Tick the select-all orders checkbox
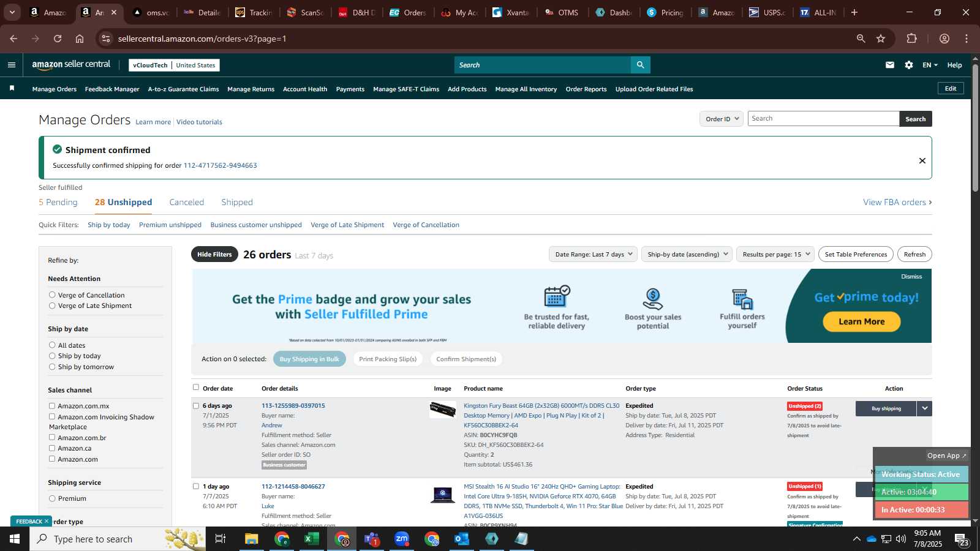 pyautogui.click(x=196, y=388)
